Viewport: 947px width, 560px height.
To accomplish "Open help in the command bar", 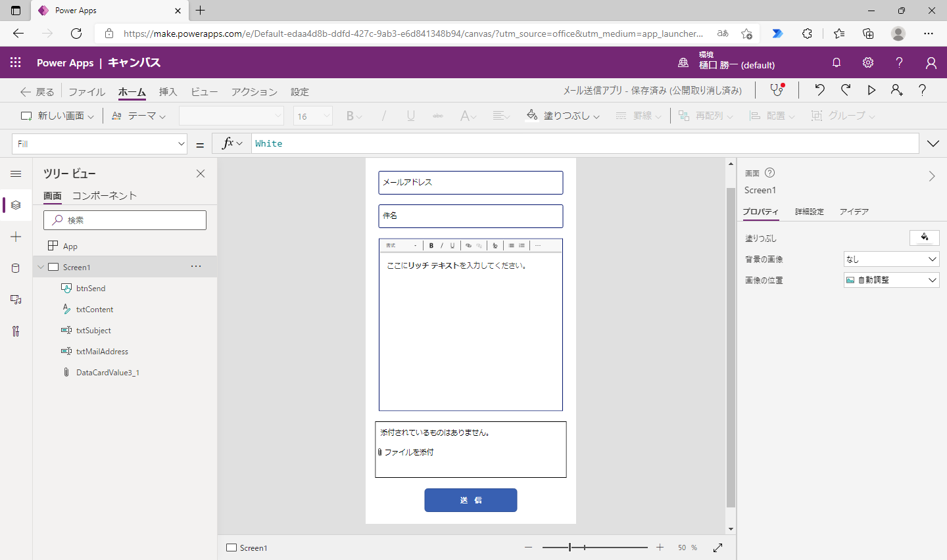I will (x=922, y=90).
